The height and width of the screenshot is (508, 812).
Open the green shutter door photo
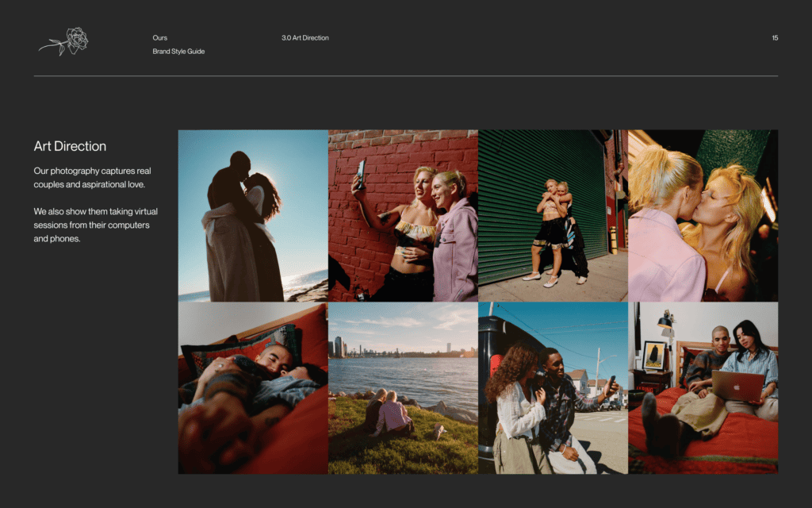coord(553,215)
